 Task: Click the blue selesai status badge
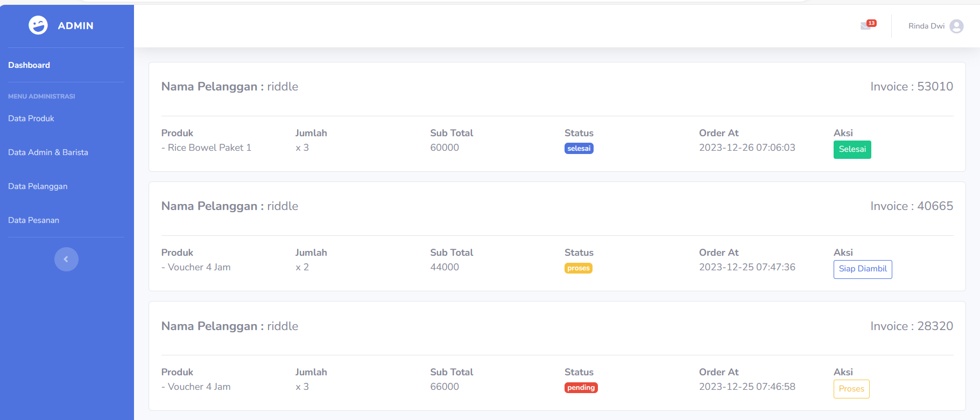[x=579, y=149]
